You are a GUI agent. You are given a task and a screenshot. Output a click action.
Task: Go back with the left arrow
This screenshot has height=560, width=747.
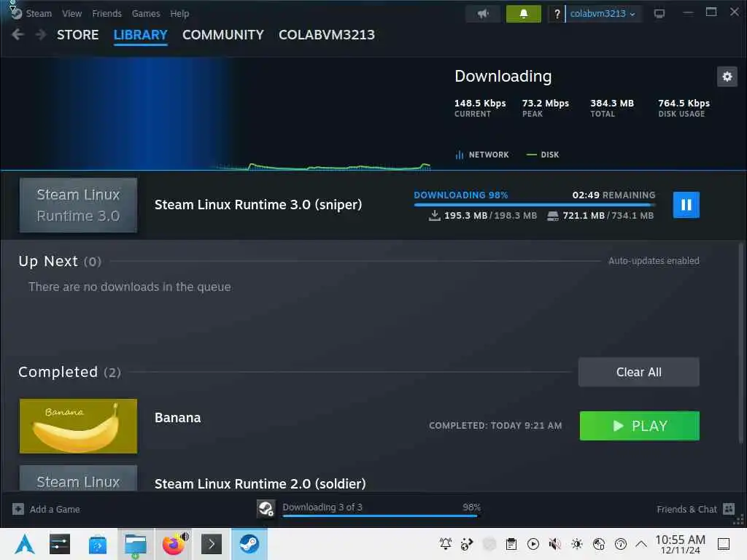click(18, 35)
